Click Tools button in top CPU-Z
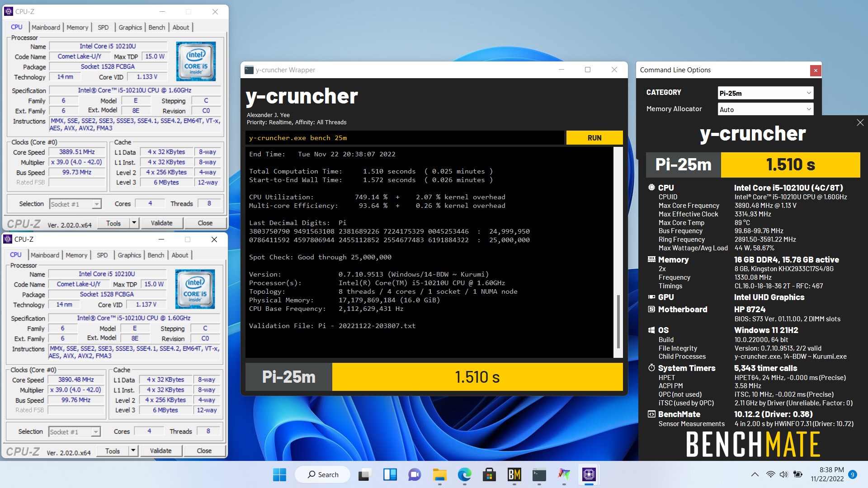868x488 pixels. point(113,223)
